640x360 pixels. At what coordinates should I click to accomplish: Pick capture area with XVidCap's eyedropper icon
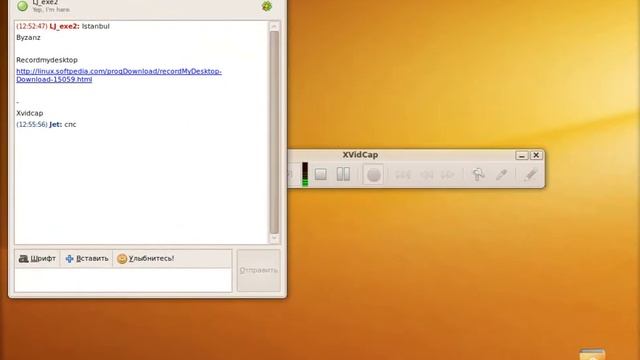coord(502,175)
